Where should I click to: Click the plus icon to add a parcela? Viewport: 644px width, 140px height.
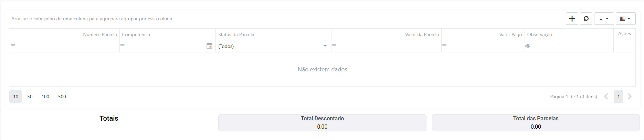(x=572, y=19)
